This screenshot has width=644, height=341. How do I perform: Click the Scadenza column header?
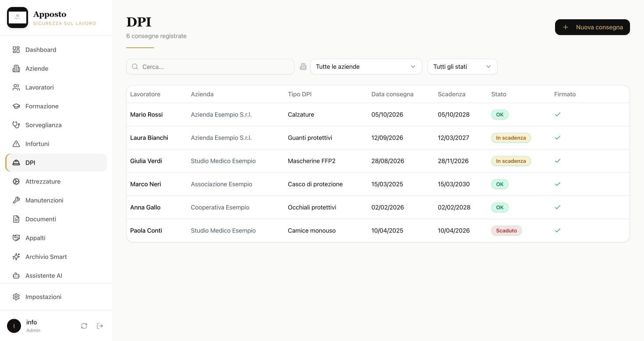pyautogui.click(x=451, y=94)
